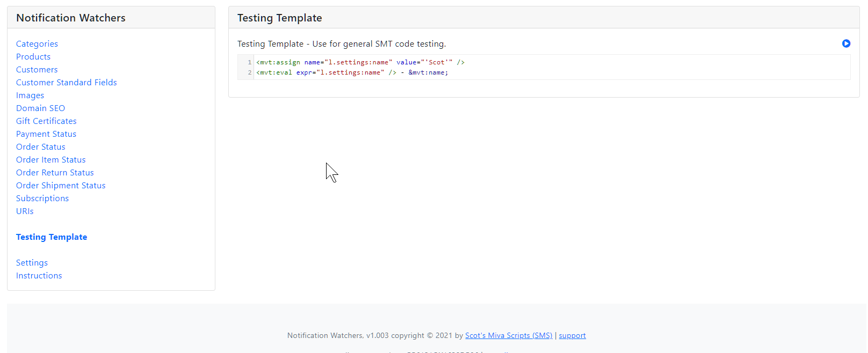The width and height of the screenshot is (868, 353).
Task: Open Customer Standard Fields
Action: pos(66,83)
